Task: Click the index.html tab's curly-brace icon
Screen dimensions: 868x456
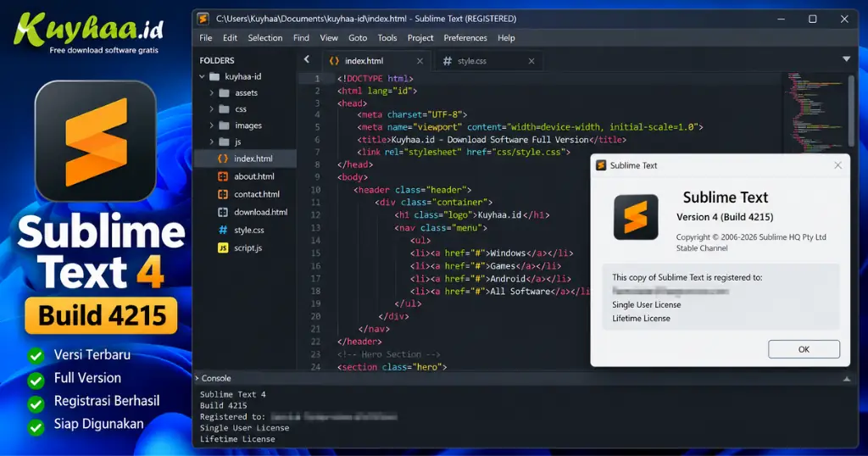Action: 334,61
